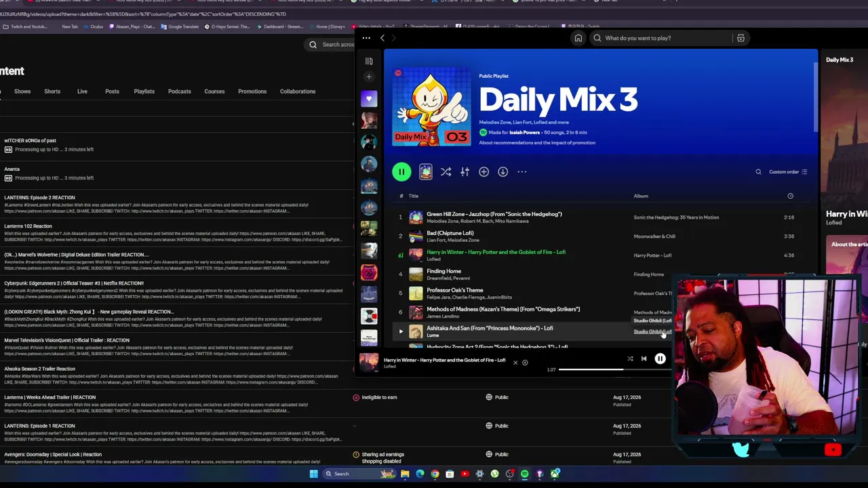Select Professor Oak's Theme track
This screenshot has width=868, height=488.
click(455, 290)
